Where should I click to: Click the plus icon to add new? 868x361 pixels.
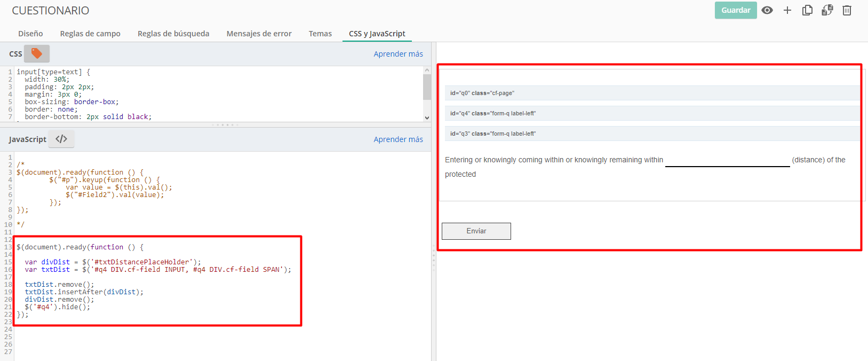[787, 10]
